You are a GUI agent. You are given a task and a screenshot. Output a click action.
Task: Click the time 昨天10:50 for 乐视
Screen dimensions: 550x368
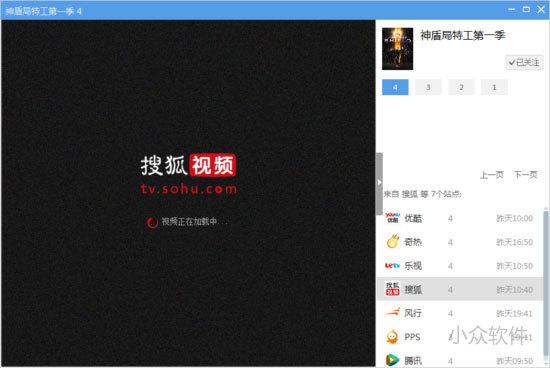[515, 266]
